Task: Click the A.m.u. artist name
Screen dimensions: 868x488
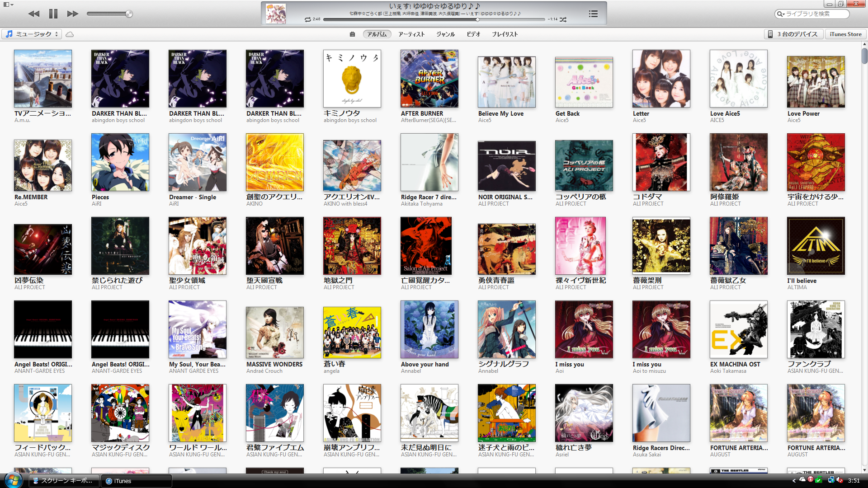Action: pyautogui.click(x=22, y=120)
